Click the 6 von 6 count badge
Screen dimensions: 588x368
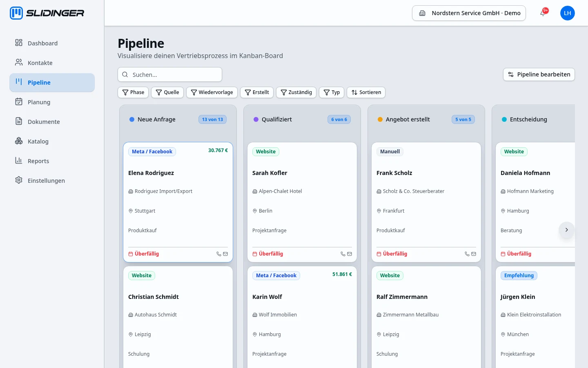[x=339, y=119]
